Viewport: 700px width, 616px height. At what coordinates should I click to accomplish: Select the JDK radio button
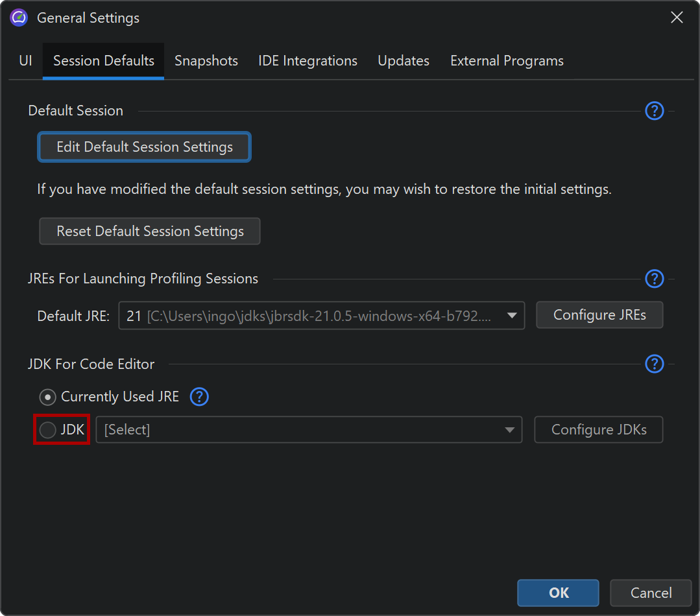point(47,430)
